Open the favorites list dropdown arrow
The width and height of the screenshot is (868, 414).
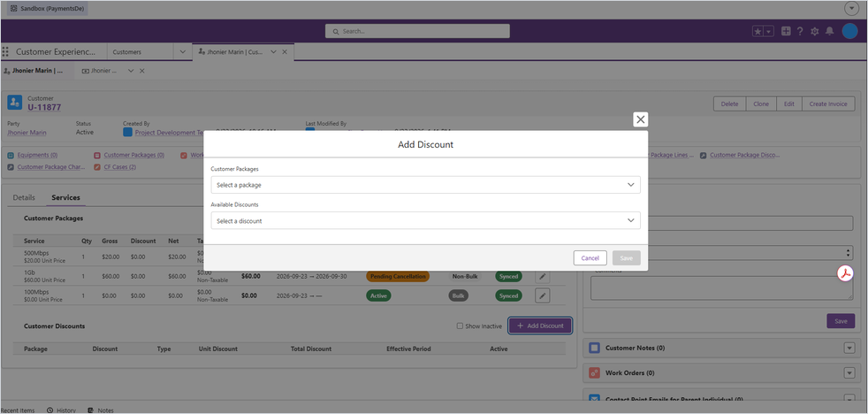pyautogui.click(x=769, y=32)
